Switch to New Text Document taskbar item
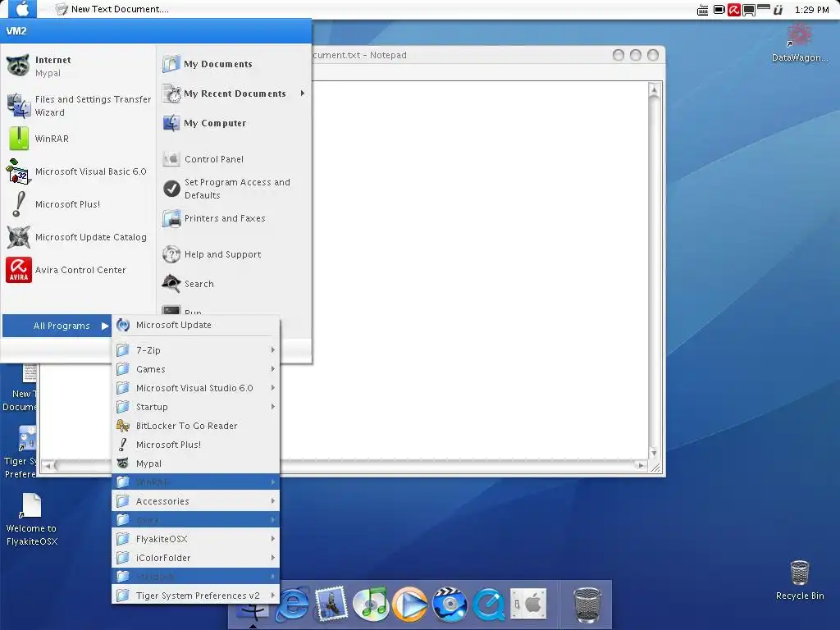The image size is (840, 630). (112, 9)
